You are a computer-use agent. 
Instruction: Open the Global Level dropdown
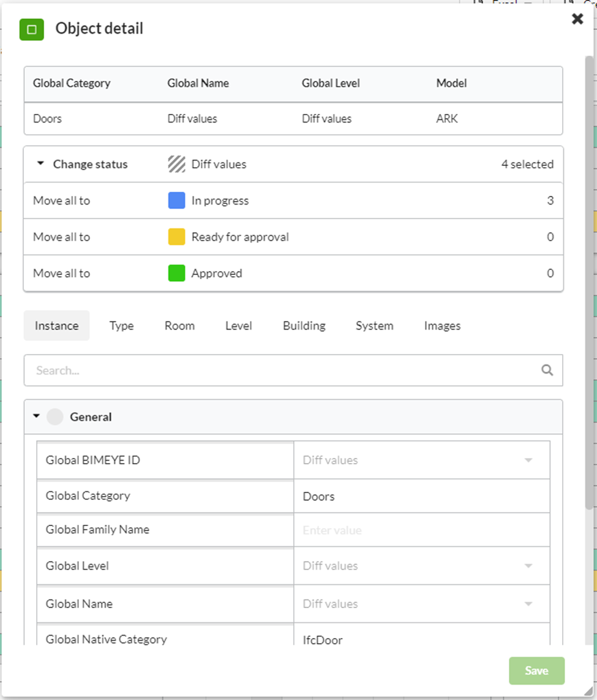coord(422,566)
